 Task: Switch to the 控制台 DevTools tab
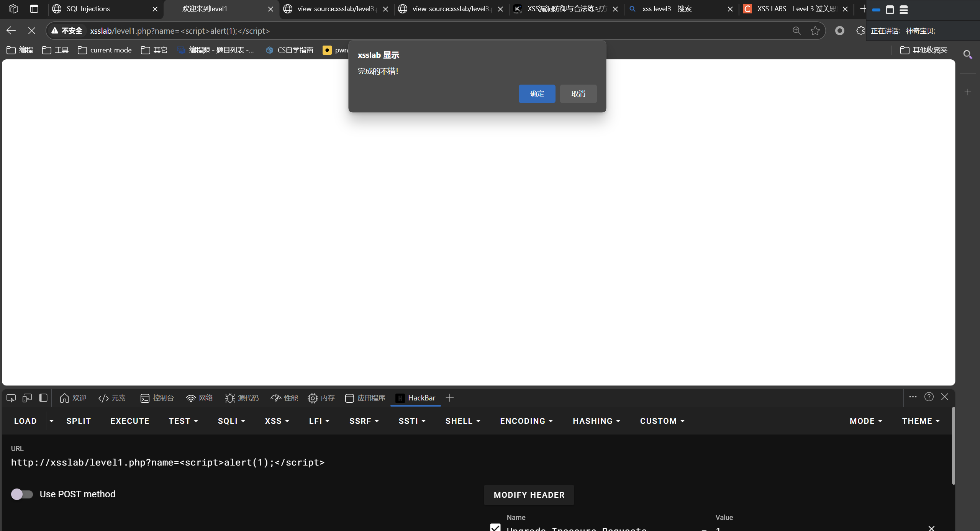pos(157,398)
